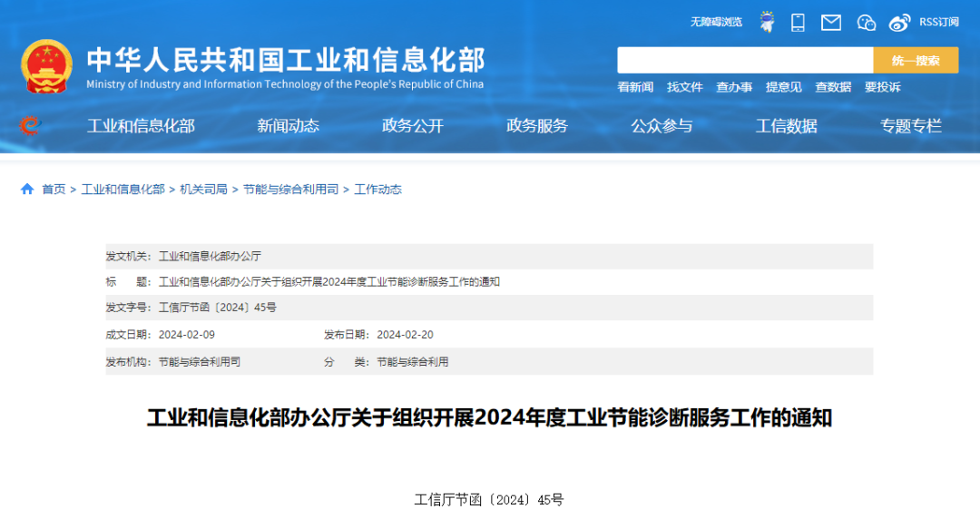The image size is (980, 519).
Task: Click the search input field
Action: [x=745, y=61]
